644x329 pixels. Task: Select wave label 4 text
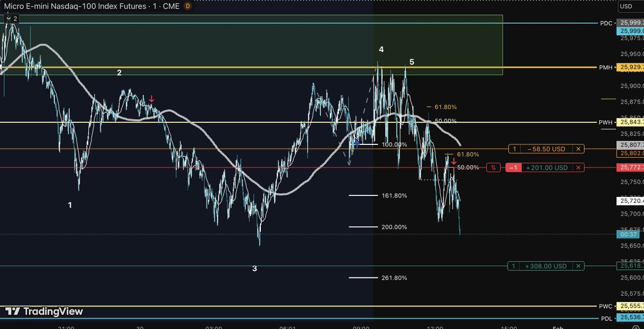[382, 49]
